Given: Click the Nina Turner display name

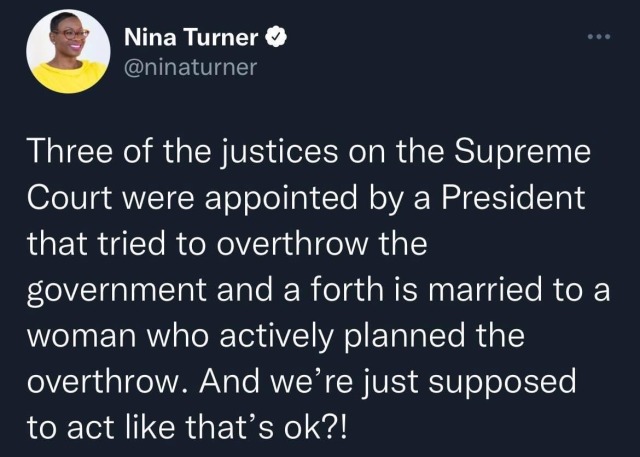Looking at the screenshot, I should pyautogui.click(x=191, y=38).
